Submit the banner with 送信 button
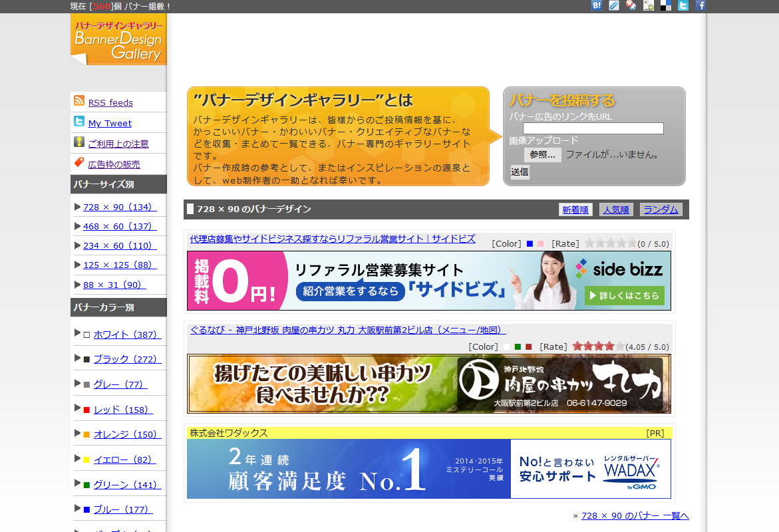 click(520, 172)
